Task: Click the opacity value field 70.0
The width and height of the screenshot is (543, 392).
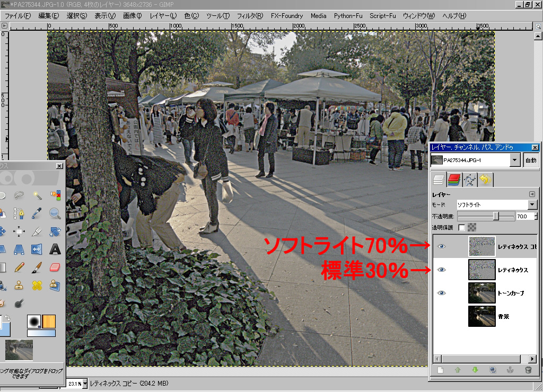Action: pyautogui.click(x=524, y=216)
